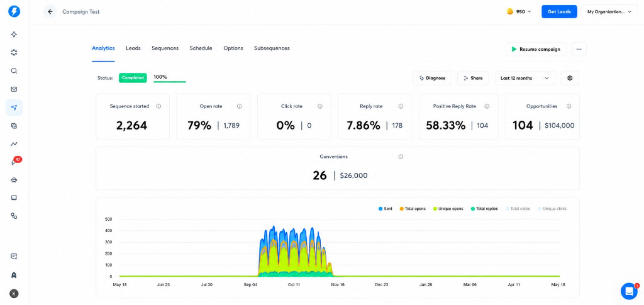Click the $26,000 conversions amount
This screenshot has width=644, height=305.
[x=353, y=175]
